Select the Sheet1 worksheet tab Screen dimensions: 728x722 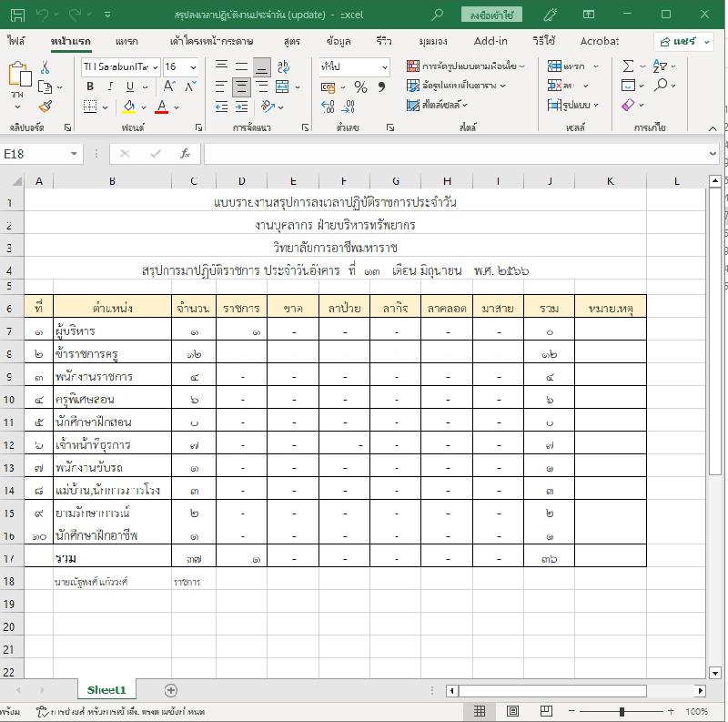click(x=106, y=690)
